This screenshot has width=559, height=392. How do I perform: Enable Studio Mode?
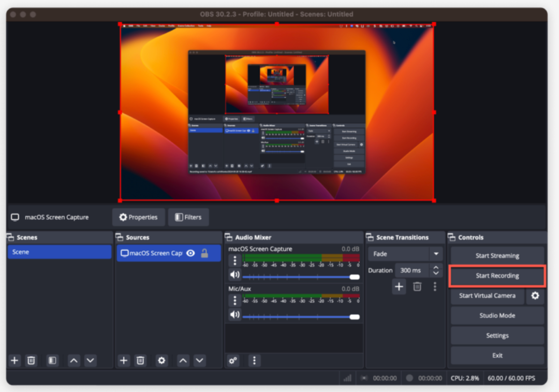(497, 315)
